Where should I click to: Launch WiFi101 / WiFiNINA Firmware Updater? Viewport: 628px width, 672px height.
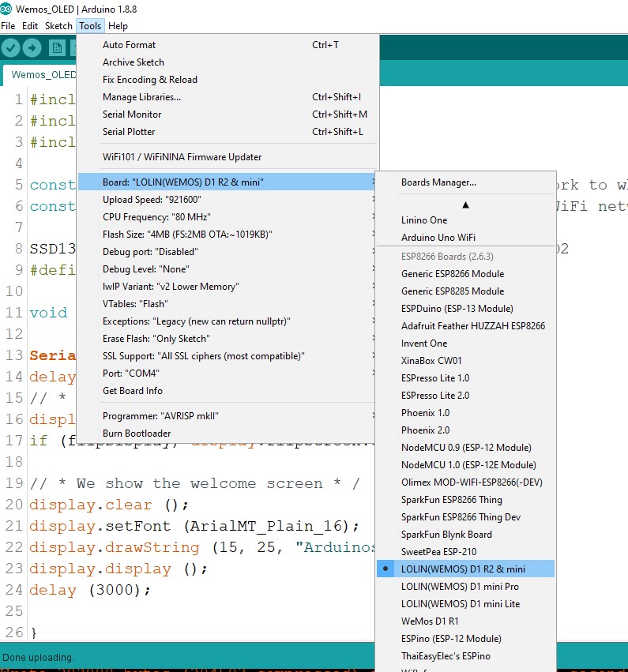(228, 157)
